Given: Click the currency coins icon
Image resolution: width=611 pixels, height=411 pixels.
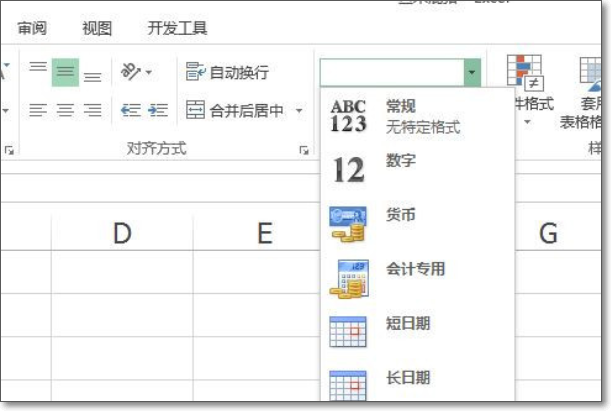Looking at the screenshot, I should click(348, 224).
